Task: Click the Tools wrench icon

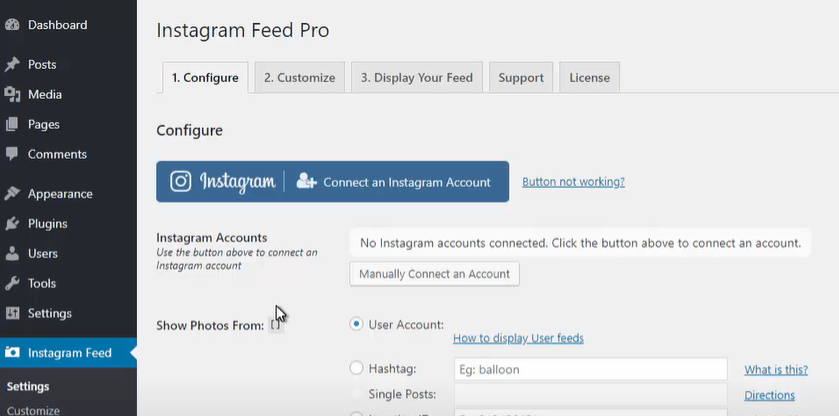Action: pos(12,283)
